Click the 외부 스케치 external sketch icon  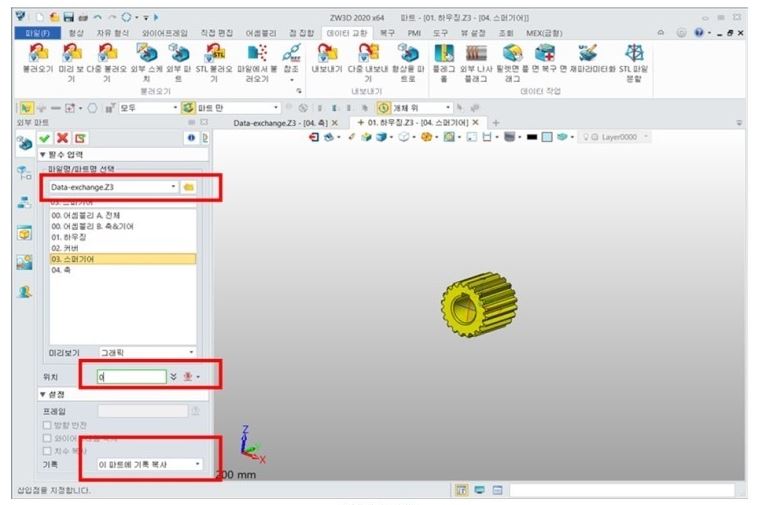coord(146,53)
